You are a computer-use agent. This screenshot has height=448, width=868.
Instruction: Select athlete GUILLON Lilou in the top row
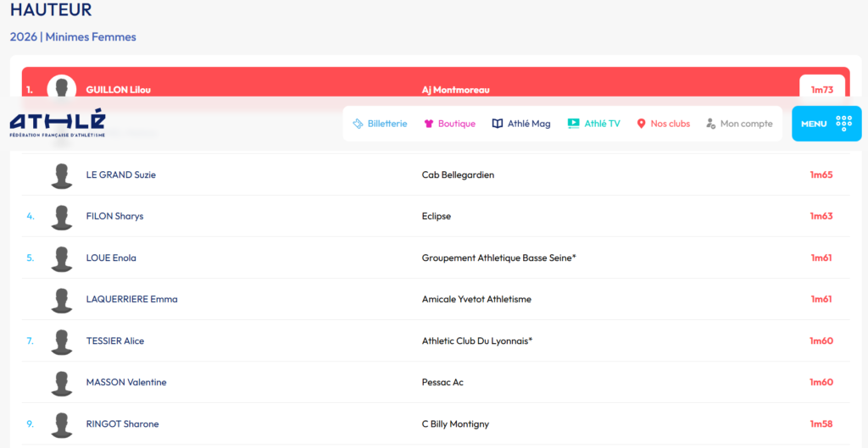pyautogui.click(x=118, y=90)
